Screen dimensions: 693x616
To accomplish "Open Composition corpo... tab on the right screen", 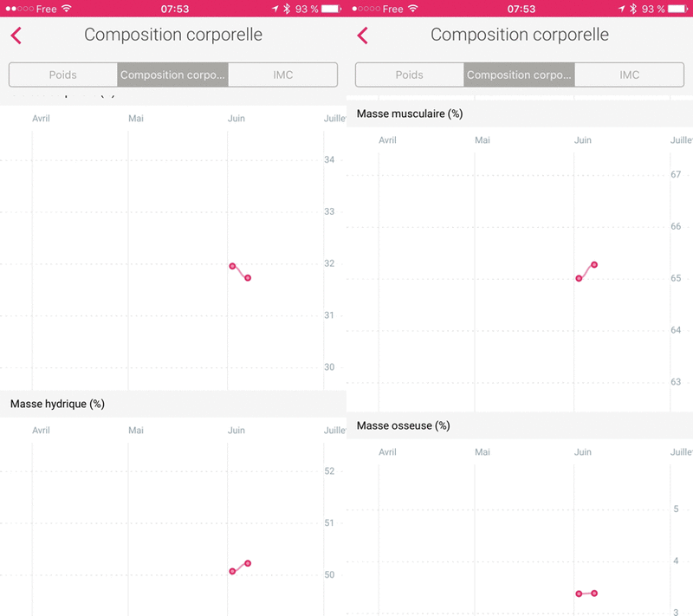I will pos(519,75).
